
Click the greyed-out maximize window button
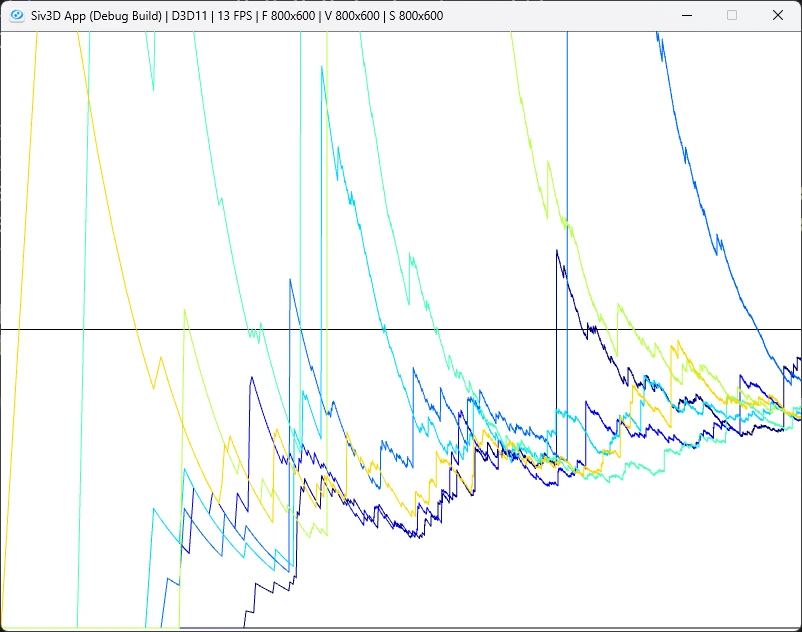pos(732,15)
